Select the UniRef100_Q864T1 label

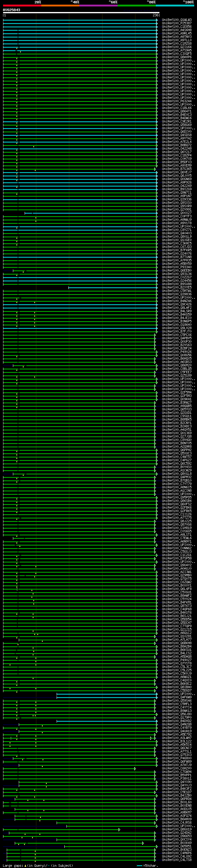(176, 111)
